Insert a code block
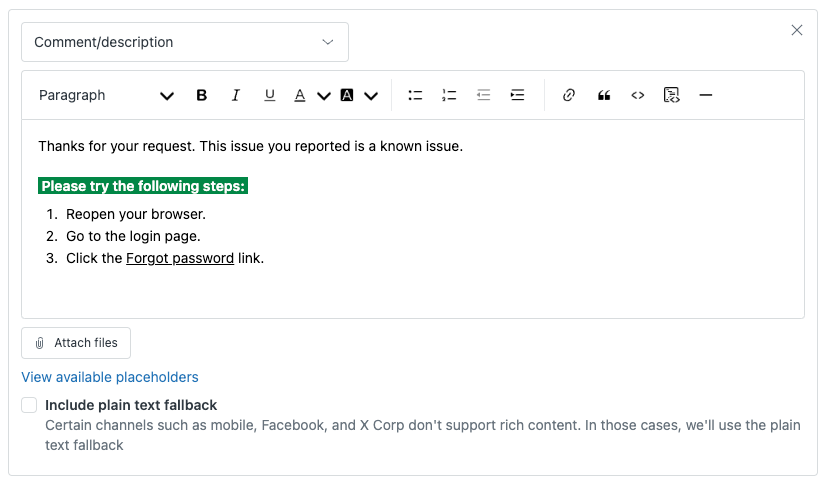Viewport: 828px width, 483px height. (671, 95)
